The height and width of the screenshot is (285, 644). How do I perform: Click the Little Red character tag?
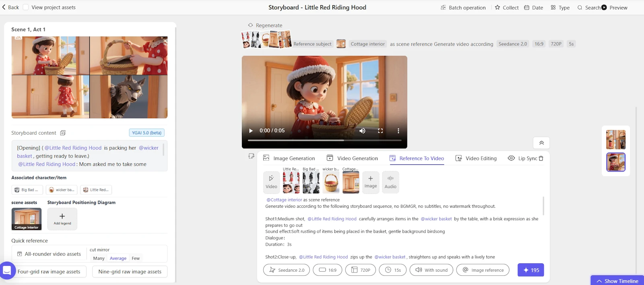pos(96,190)
